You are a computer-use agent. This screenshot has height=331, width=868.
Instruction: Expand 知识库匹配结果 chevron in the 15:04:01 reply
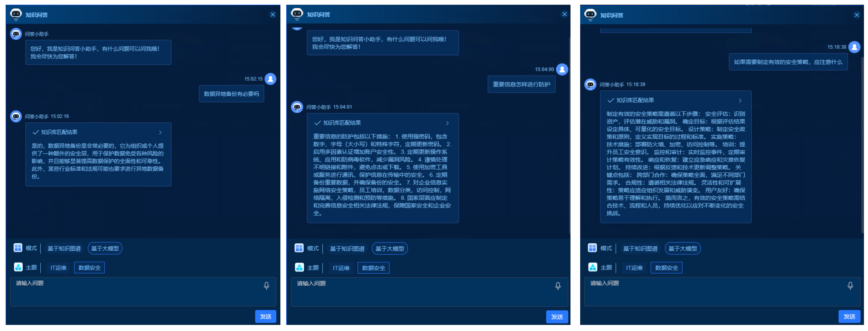tap(447, 123)
